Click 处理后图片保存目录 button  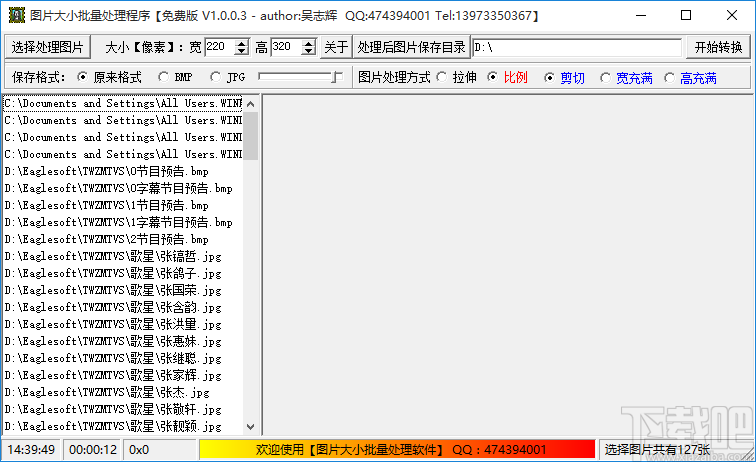click(411, 47)
